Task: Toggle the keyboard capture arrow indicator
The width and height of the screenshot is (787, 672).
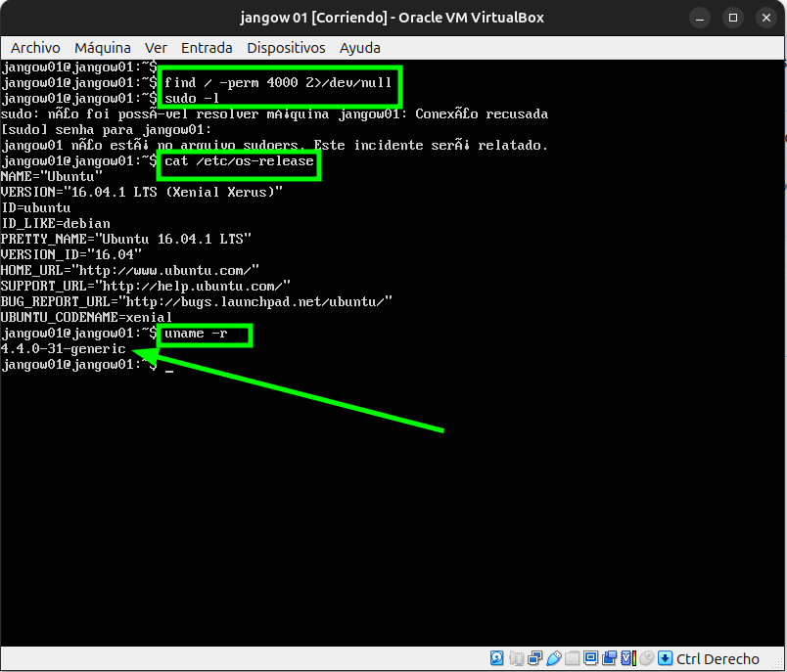Action: (x=665, y=658)
